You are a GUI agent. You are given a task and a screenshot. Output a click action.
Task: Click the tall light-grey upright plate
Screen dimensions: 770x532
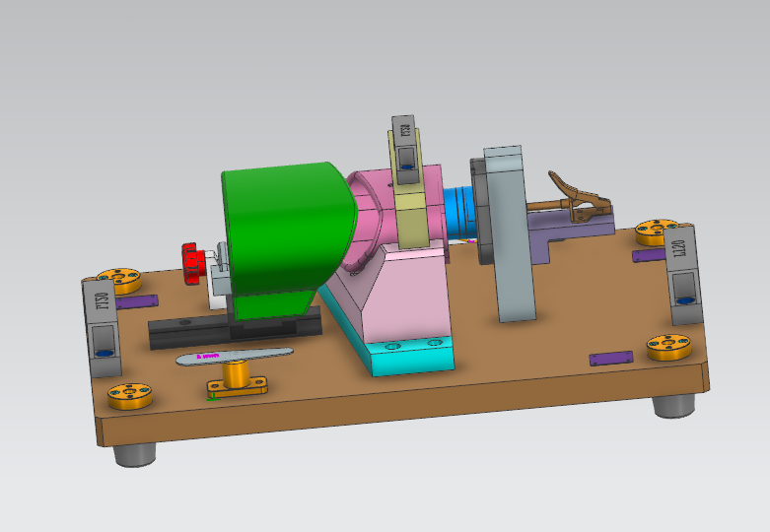pyautogui.click(x=510, y=235)
